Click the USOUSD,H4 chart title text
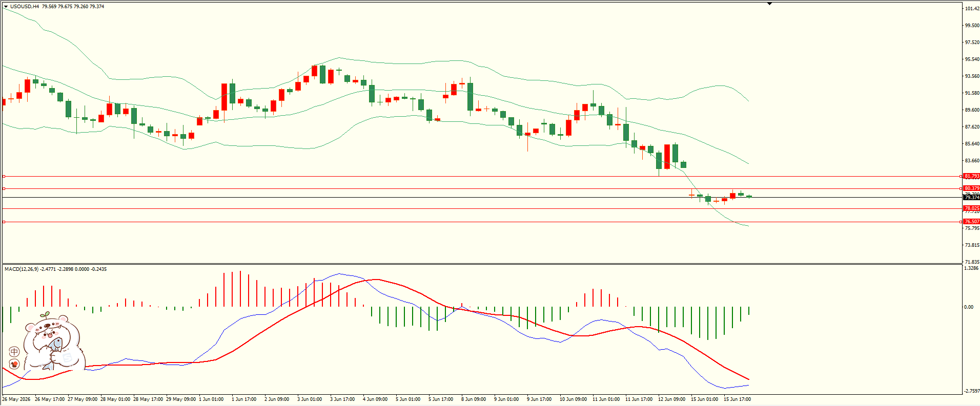980x406 pixels. (25, 7)
